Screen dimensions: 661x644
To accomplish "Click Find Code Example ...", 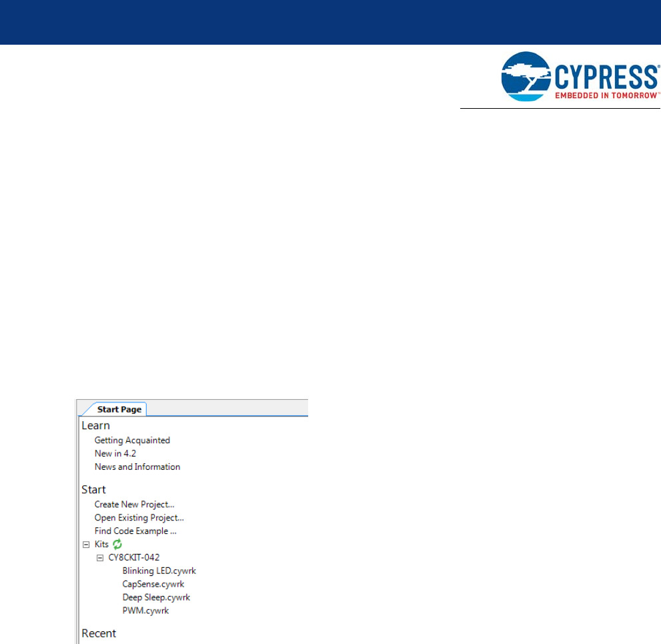I will 135,531.
